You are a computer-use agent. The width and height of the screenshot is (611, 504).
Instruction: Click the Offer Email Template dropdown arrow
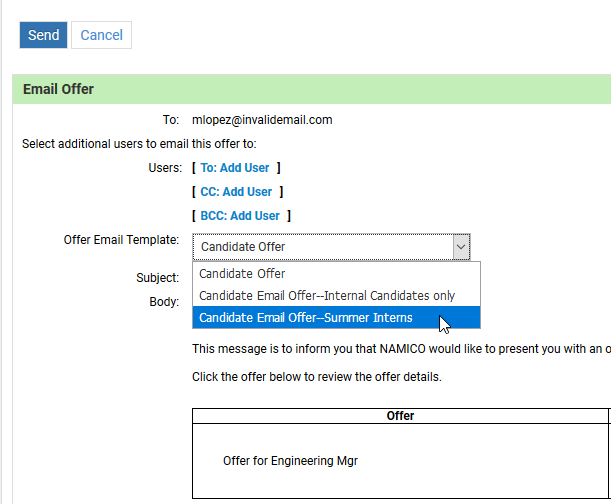coord(460,246)
